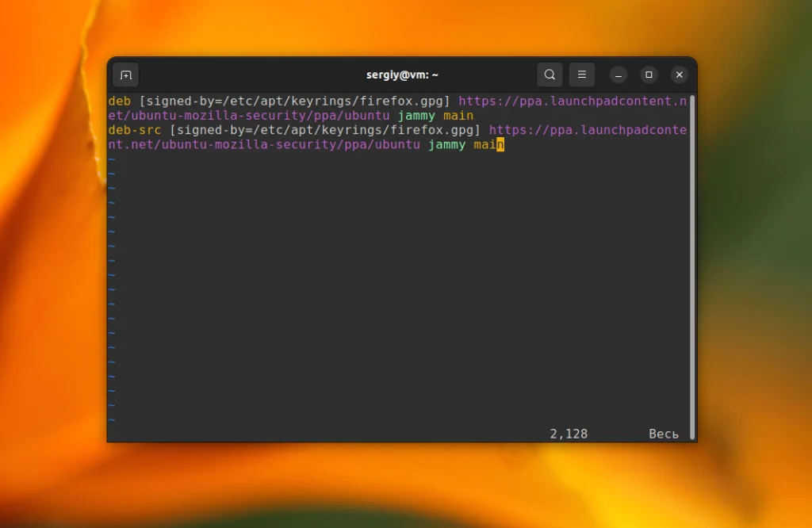Minimize the terminal window
Screen dimensions: 812x528
[x=618, y=75]
